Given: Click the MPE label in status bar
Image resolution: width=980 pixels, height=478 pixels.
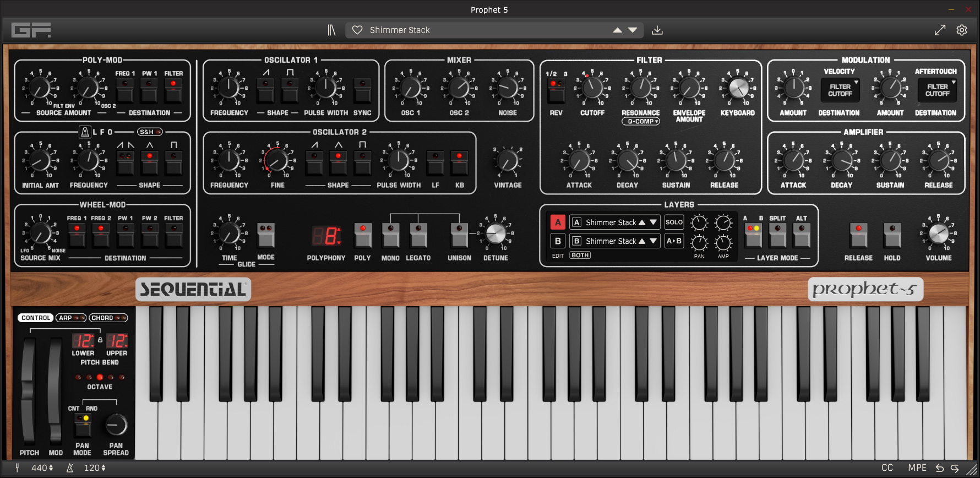Looking at the screenshot, I should point(917,468).
